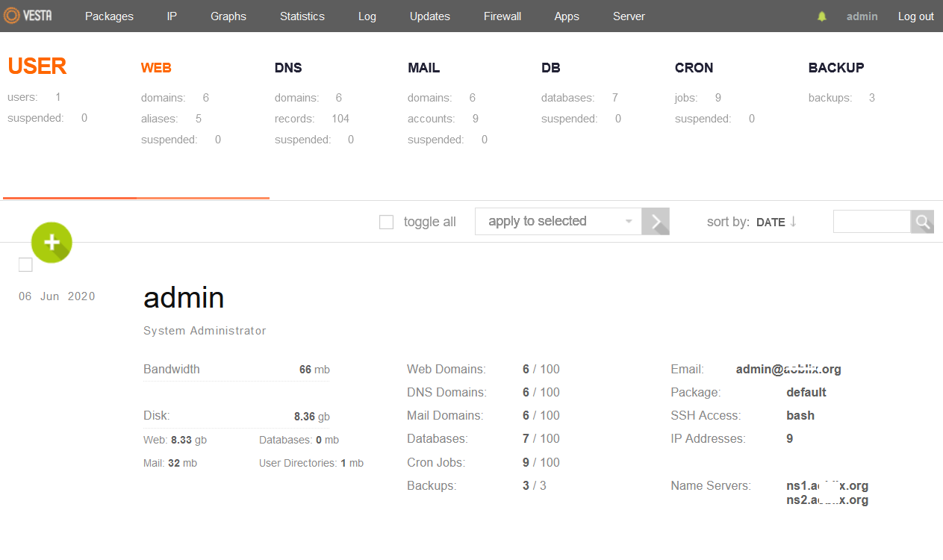Open the Statistics menu

pyautogui.click(x=302, y=16)
